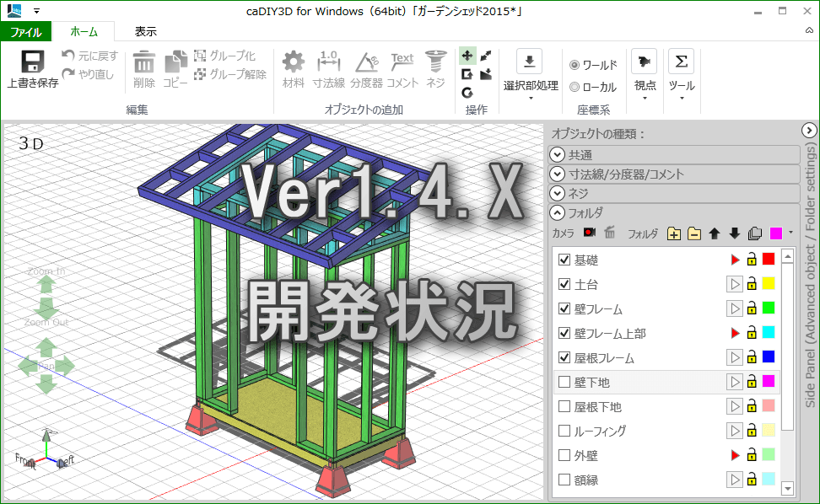This screenshot has width=820, height=504.
Task: Open the quick access toolbar dropdown
Action: pos(36,11)
